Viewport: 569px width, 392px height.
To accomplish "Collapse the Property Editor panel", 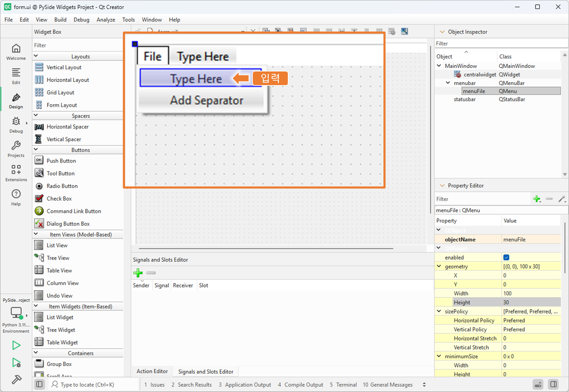I will point(442,186).
